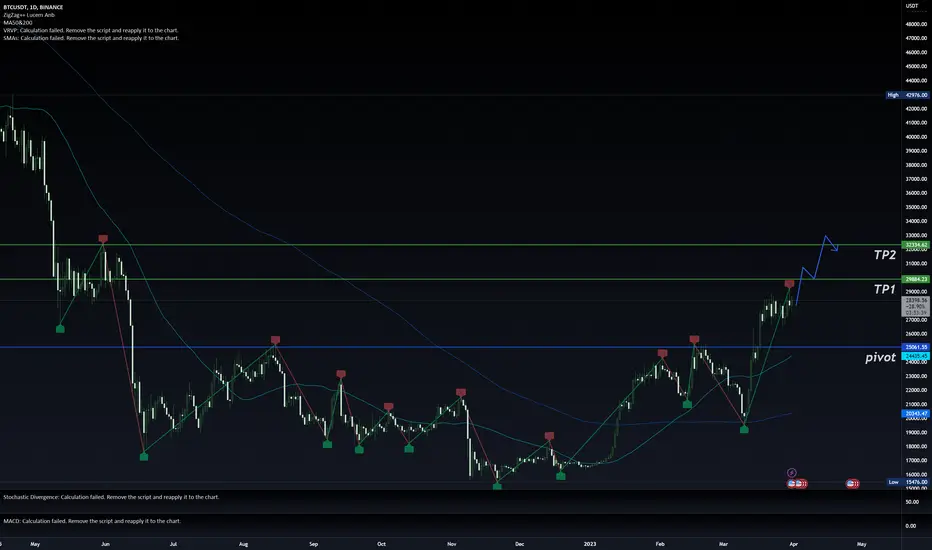Screen dimensions: 932x550
Task: Click the cyan 24435.45 price tag
Action: [x=915, y=356]
